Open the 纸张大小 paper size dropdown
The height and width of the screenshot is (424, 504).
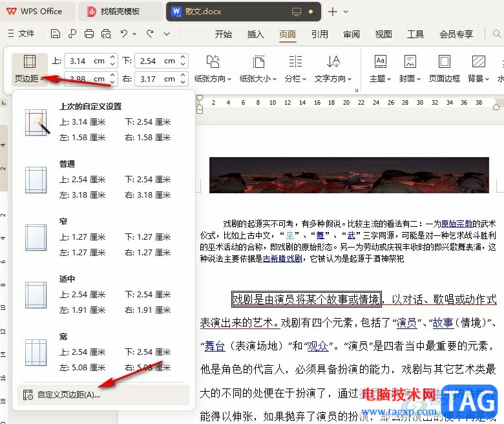[258, 69]
